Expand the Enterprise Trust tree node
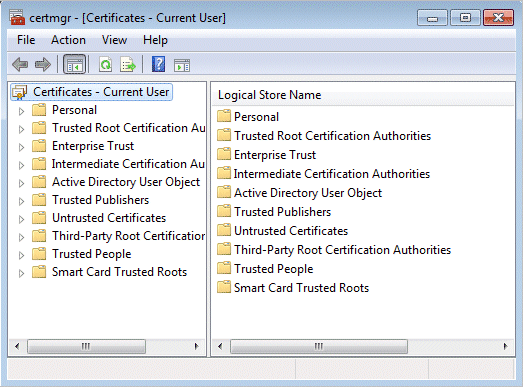This screenshot has width=523, height=387. 21,147
